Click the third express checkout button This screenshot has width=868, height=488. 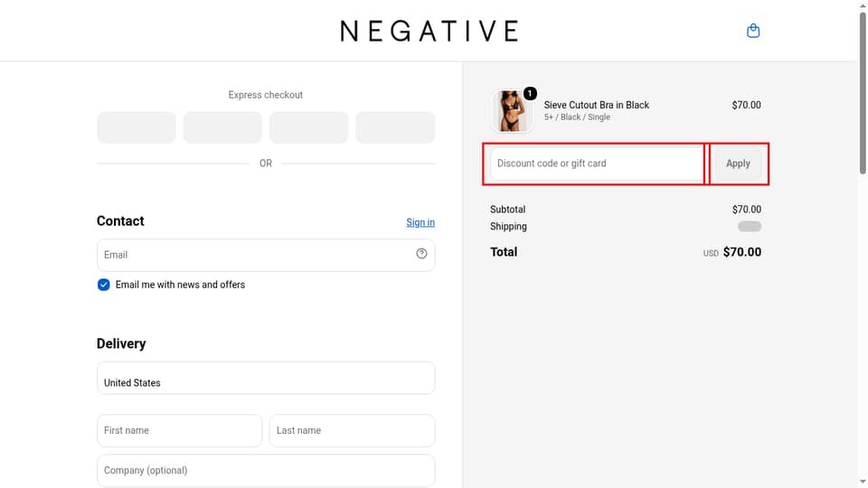[x=309, y=127]
